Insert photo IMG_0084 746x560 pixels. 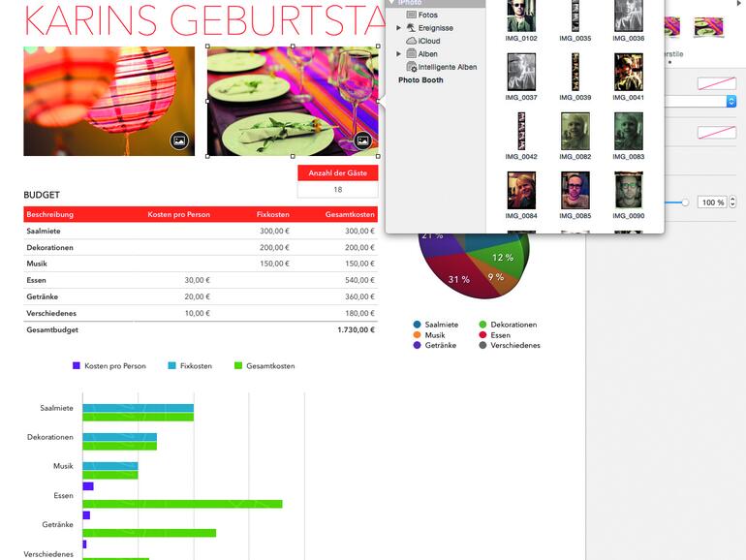coord(521,190)
